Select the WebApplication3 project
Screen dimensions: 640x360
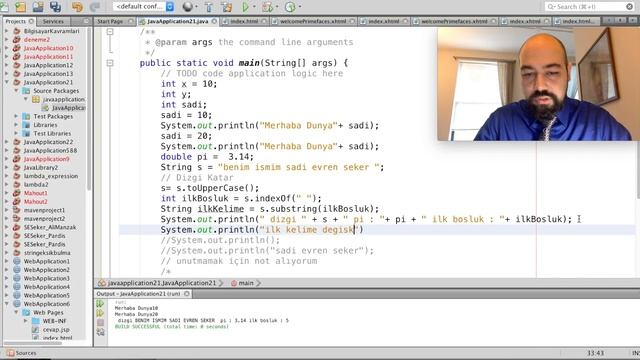(47, 278)
